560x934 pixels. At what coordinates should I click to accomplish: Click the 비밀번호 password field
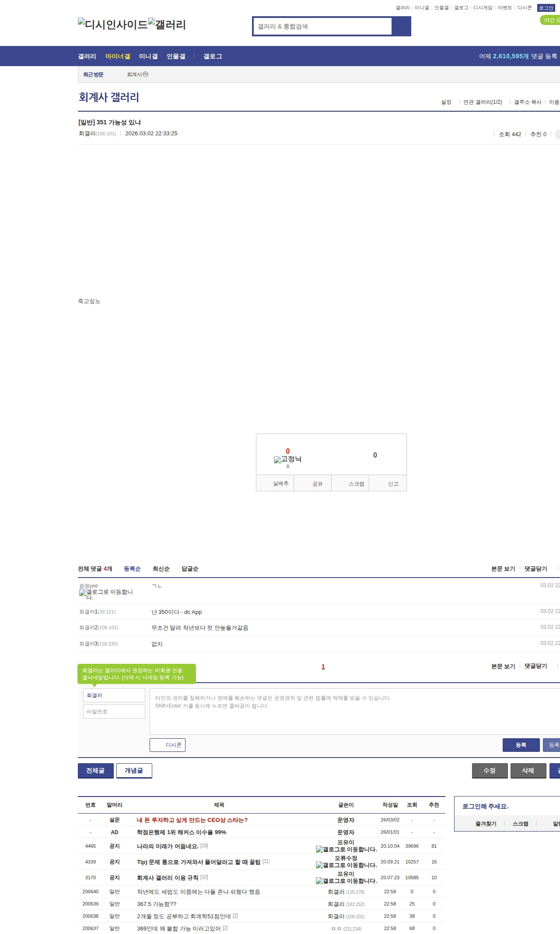tap(114, 711)
